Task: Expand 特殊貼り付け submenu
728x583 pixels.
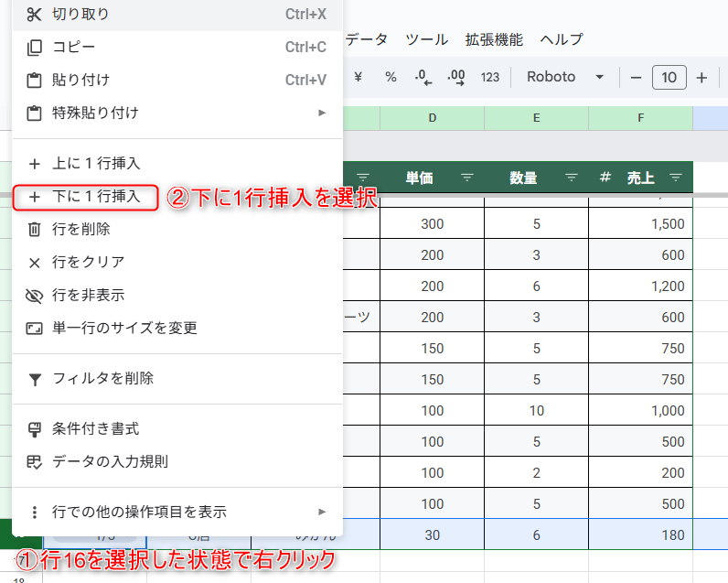Action: [x=322, y=113]
